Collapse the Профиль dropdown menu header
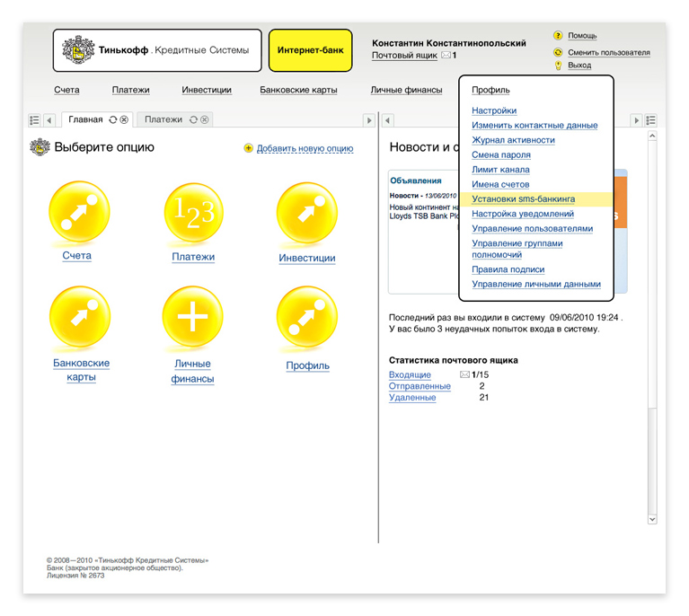The image size is (689, 616). click(490, 90)
